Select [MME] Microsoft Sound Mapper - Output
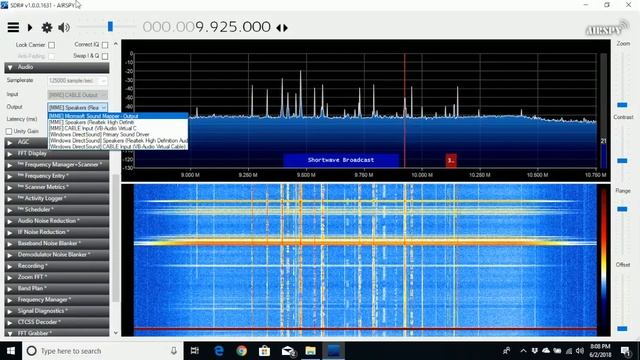Screen dimensions: 640x360 coord(118,116)
